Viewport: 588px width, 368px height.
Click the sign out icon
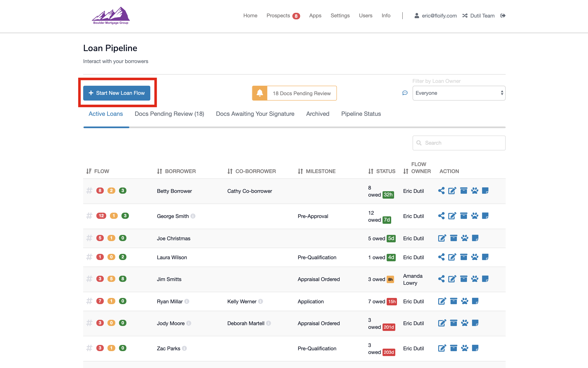pos(503,16)
